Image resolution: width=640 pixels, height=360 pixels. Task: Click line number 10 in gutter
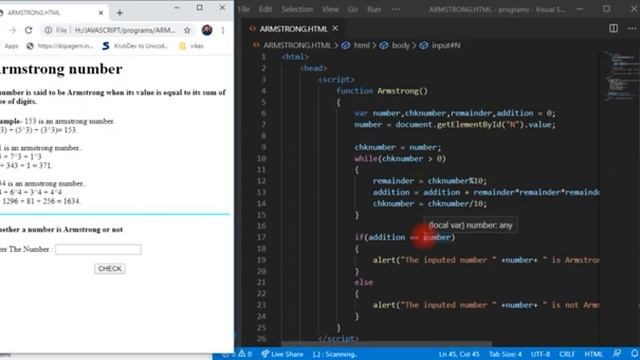(262, 158)
